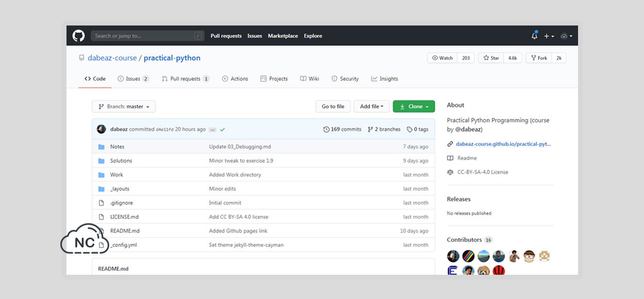Expand the Branch: master dropdown

coord(124,106)
